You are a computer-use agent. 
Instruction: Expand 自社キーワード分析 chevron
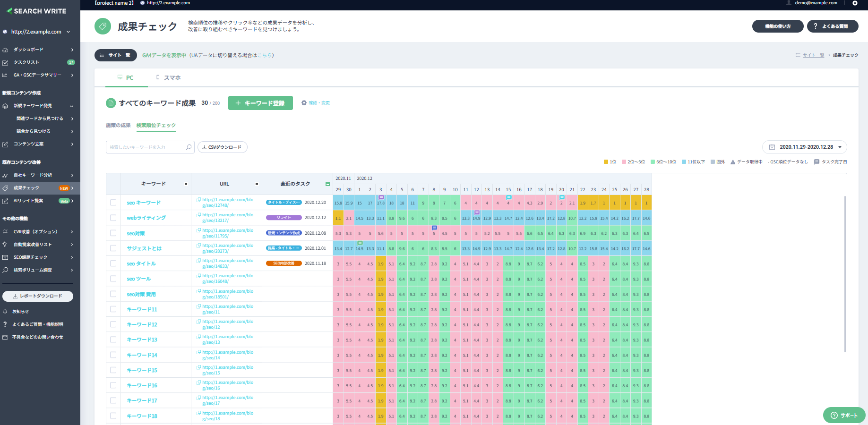[x=72, y=175]
